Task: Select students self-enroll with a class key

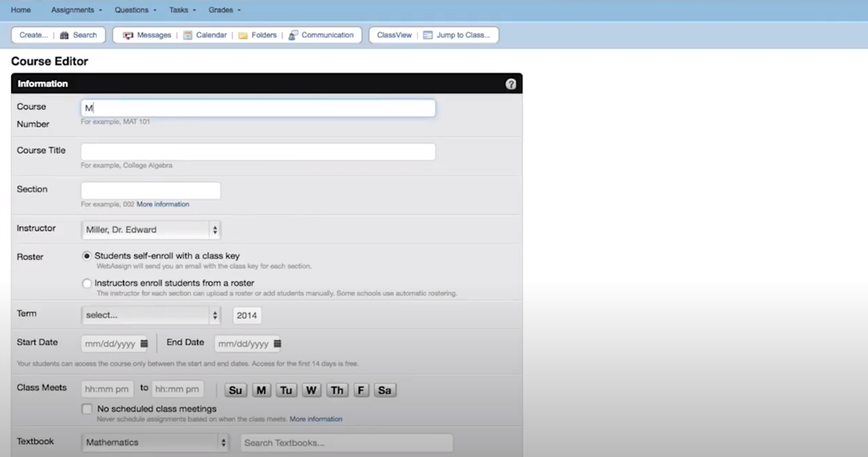Action: pos(87,256)
